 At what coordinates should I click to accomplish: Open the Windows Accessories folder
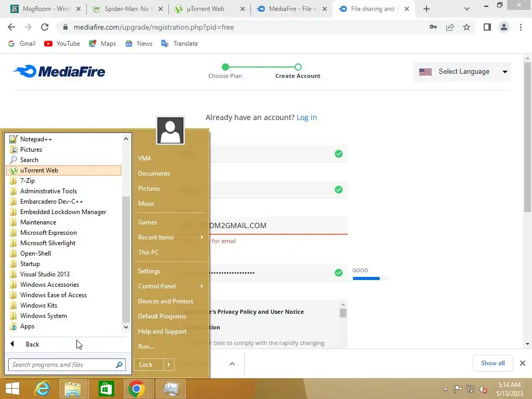coord(64,285)
